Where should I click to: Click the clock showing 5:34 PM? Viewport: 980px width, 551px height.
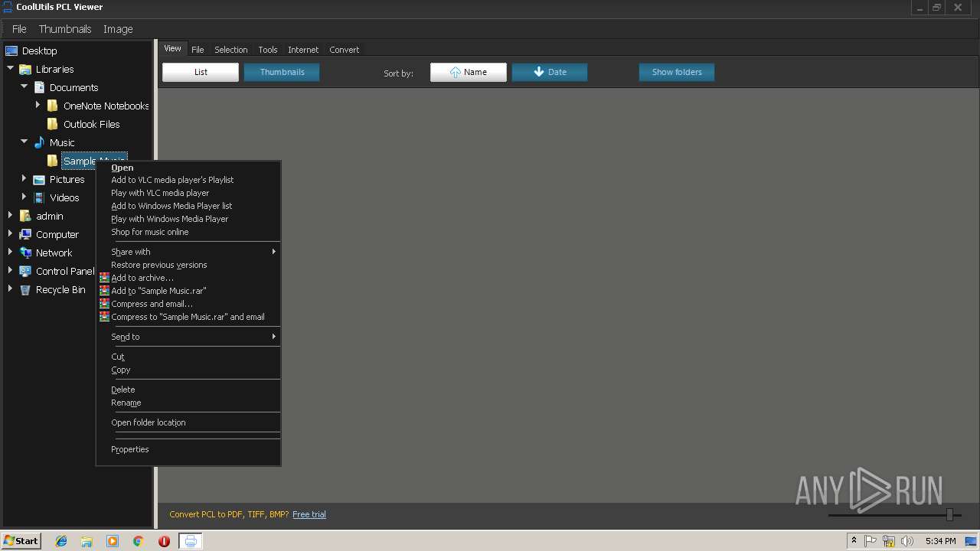[940, 541]
